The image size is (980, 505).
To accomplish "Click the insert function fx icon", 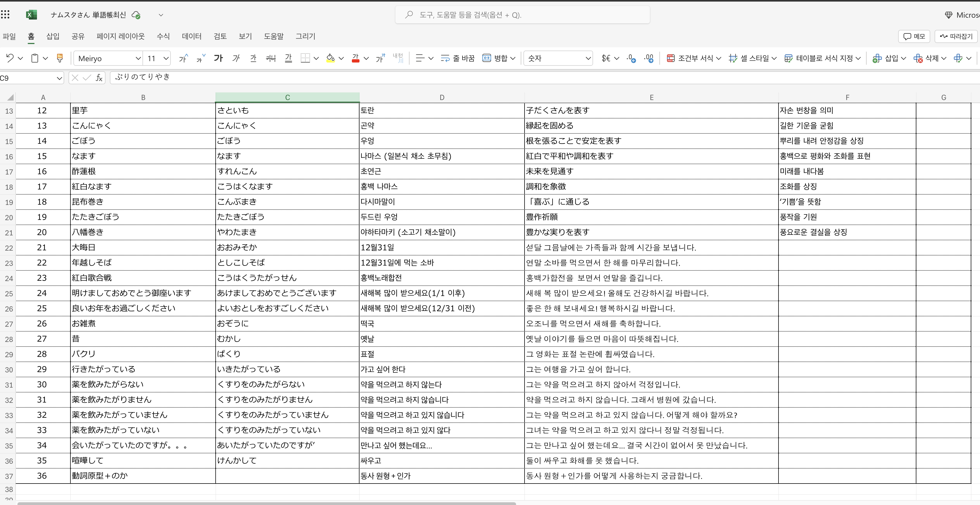I will click(99, 78).
